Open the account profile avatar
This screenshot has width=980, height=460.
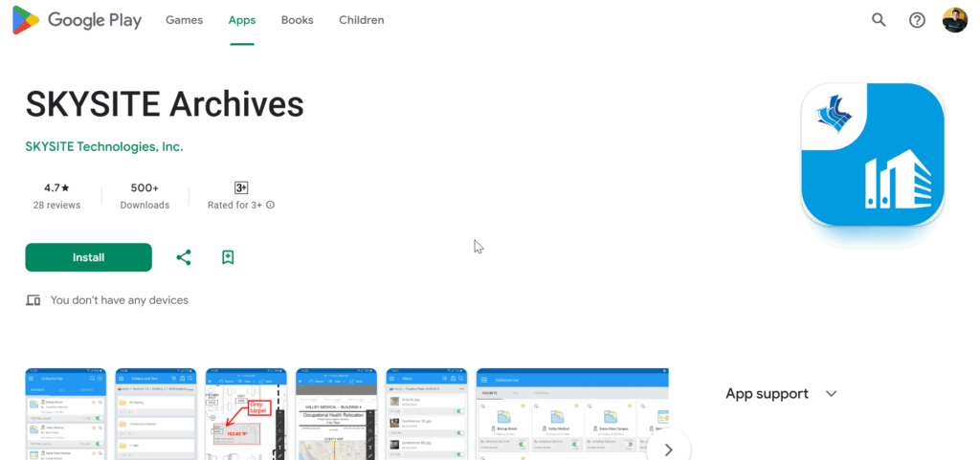tap(955, 20)
